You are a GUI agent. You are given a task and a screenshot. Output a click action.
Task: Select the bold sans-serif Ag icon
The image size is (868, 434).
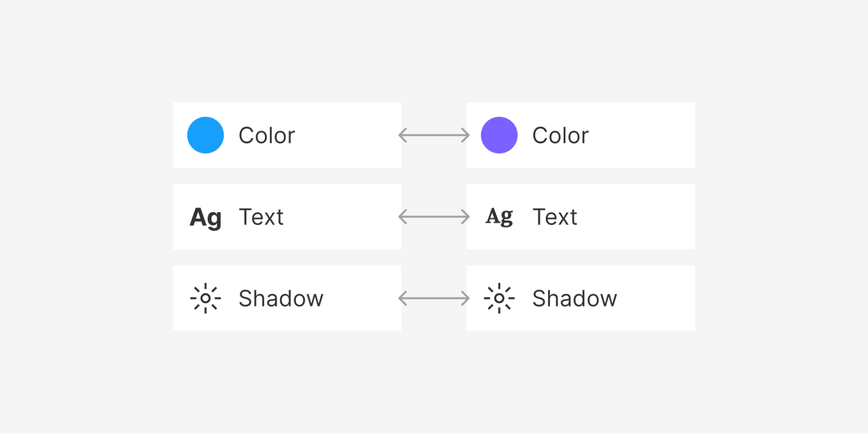[x=206, y=217]
